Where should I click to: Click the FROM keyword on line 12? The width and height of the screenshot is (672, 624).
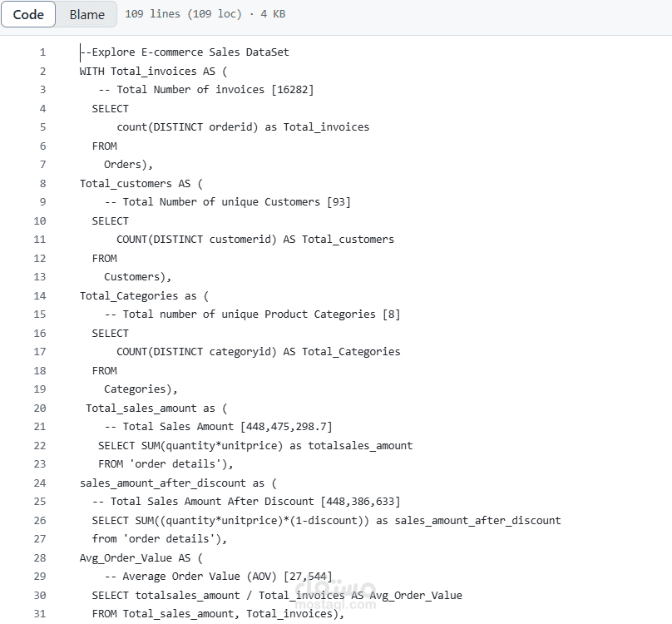[104, 259]
